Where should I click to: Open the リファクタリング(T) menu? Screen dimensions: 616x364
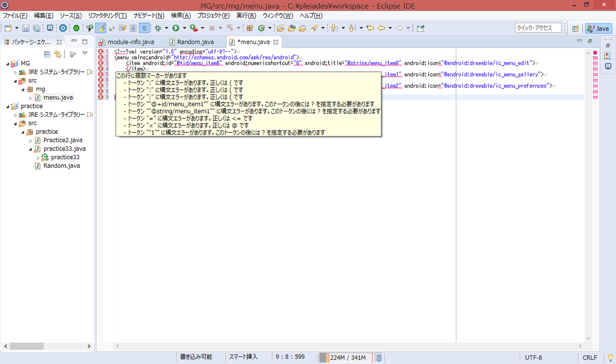point(107,16)
